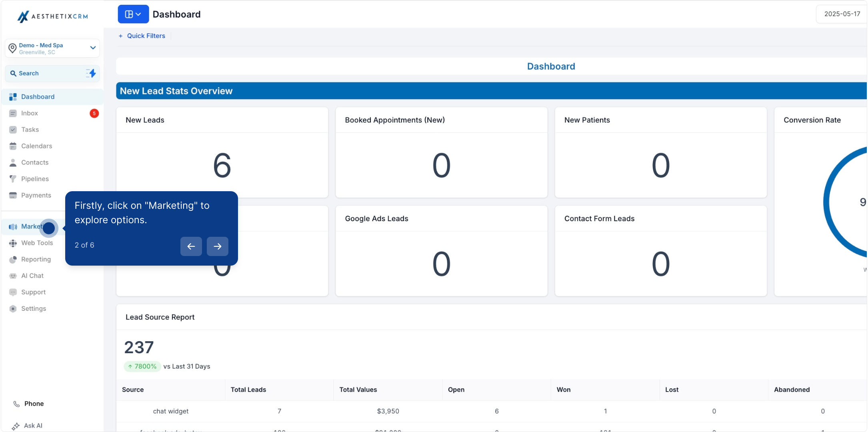Go to Calendars page

pos(52,146)
